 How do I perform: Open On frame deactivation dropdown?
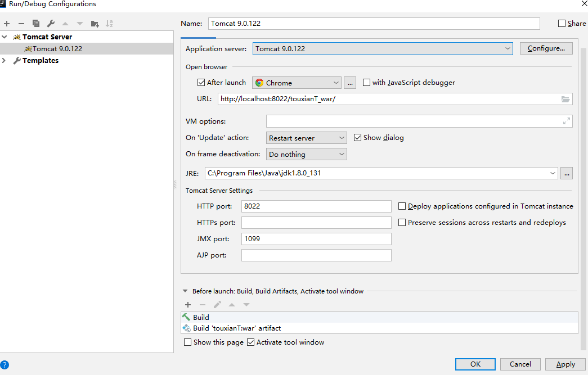(306, 155)
